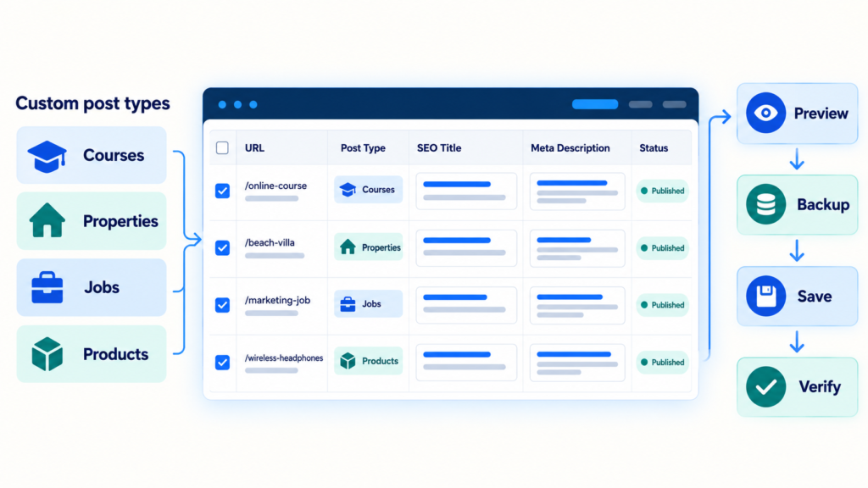Edit Meta Description field for /wireless-headphones

click(577, 363)
